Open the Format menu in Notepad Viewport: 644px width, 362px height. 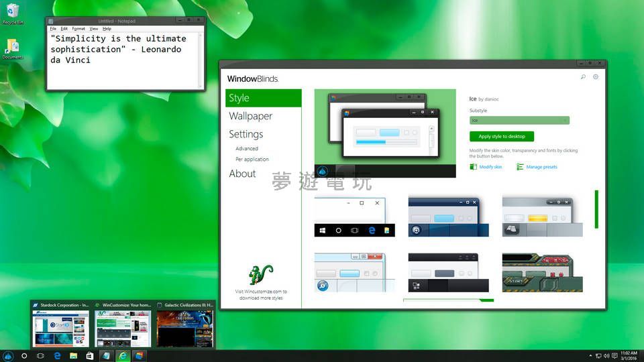pyautogui.click(x=78, y=29)
